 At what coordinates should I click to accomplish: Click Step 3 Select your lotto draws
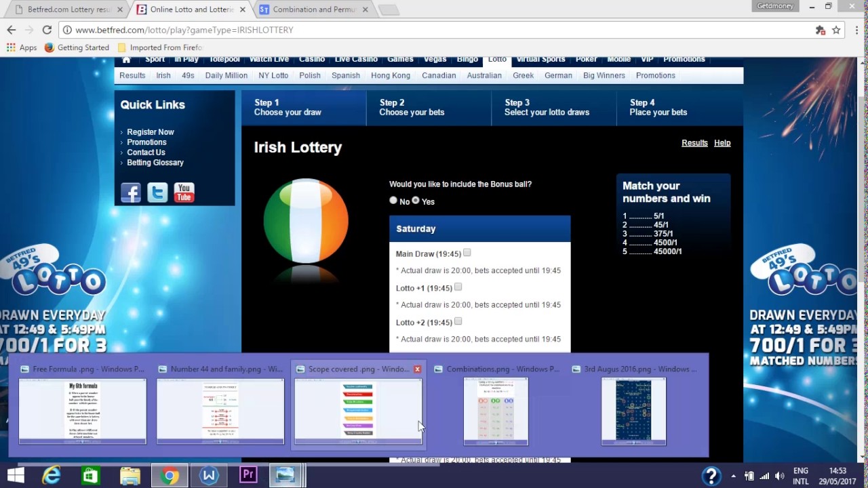554,108
